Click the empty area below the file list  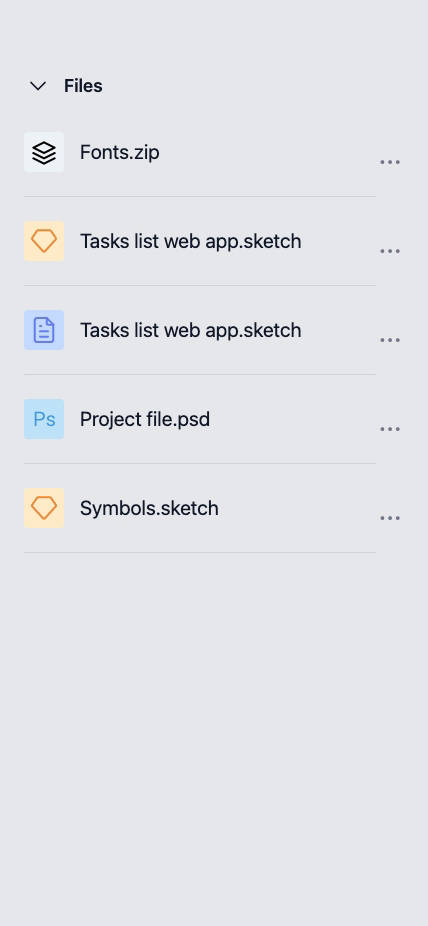[x=214, y=738]
